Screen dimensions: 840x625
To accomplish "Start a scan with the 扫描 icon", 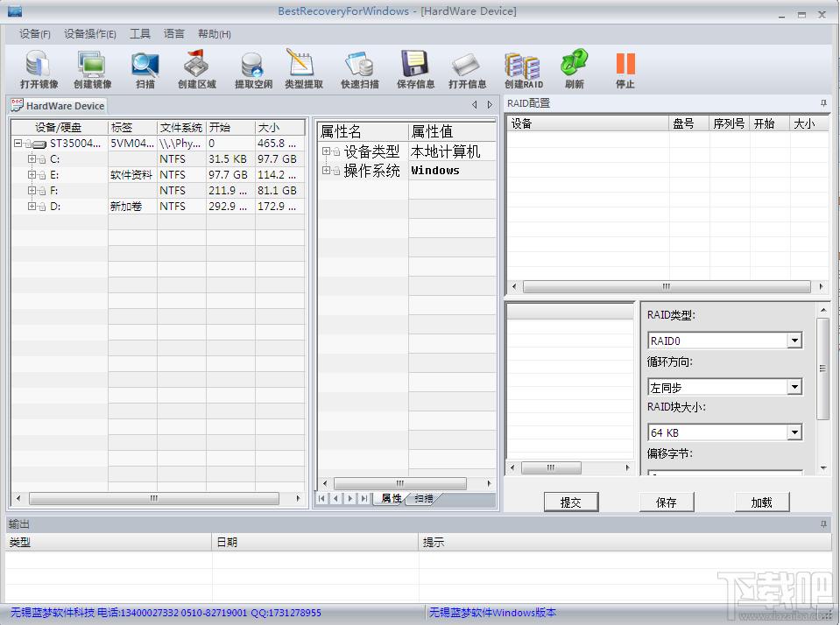I will pos(145,66).
